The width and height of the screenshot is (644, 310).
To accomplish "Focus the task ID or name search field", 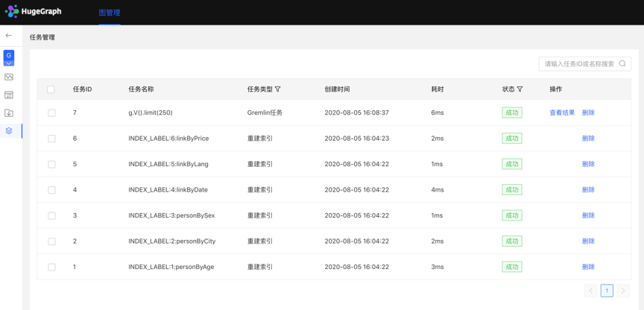I will [x=578, y=64].
